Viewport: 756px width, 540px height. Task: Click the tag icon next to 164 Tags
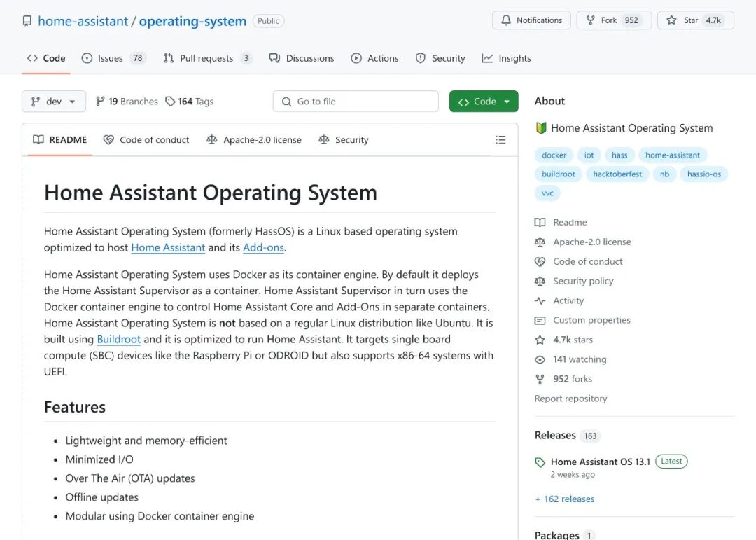click(169, 102)
